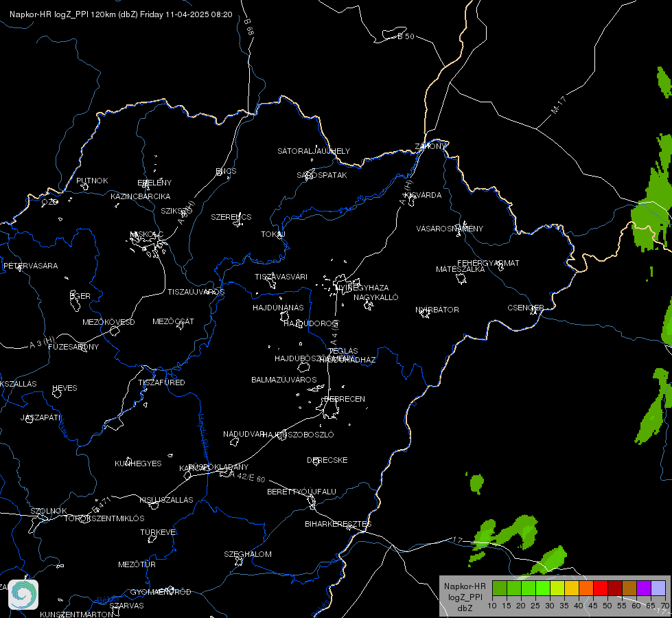Viewport: 672px width, 618px height.
Task: Click the KUNSZENTMÁRTON town label
Action: [x=77, y=614]
